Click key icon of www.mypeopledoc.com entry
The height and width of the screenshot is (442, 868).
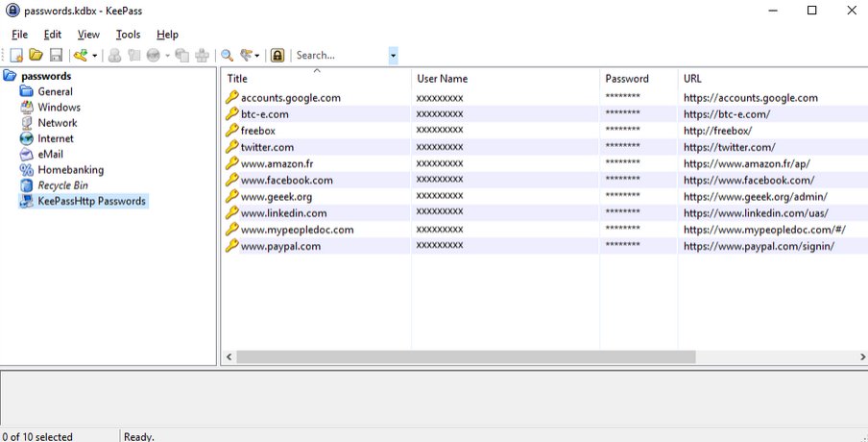[232, 230]
